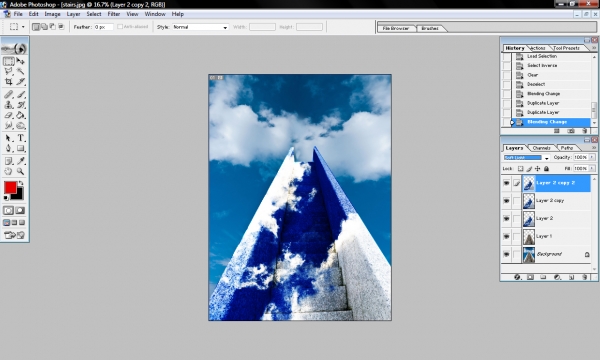Add a layer style in Layers panel
This screenshot has width=600, height=360.
point(517,277)
